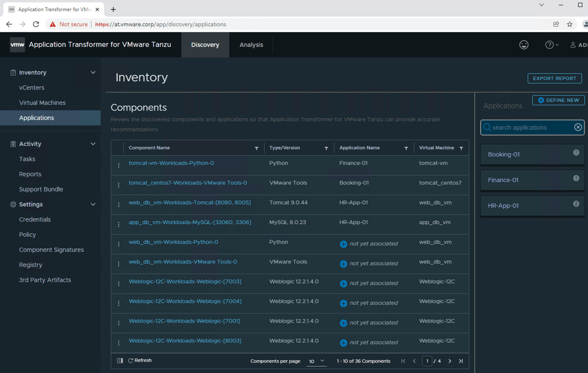Click the VMware Tanzu logo in the header
The height and width of the screenshot is (373, 588).
click(x=17, y=45)
